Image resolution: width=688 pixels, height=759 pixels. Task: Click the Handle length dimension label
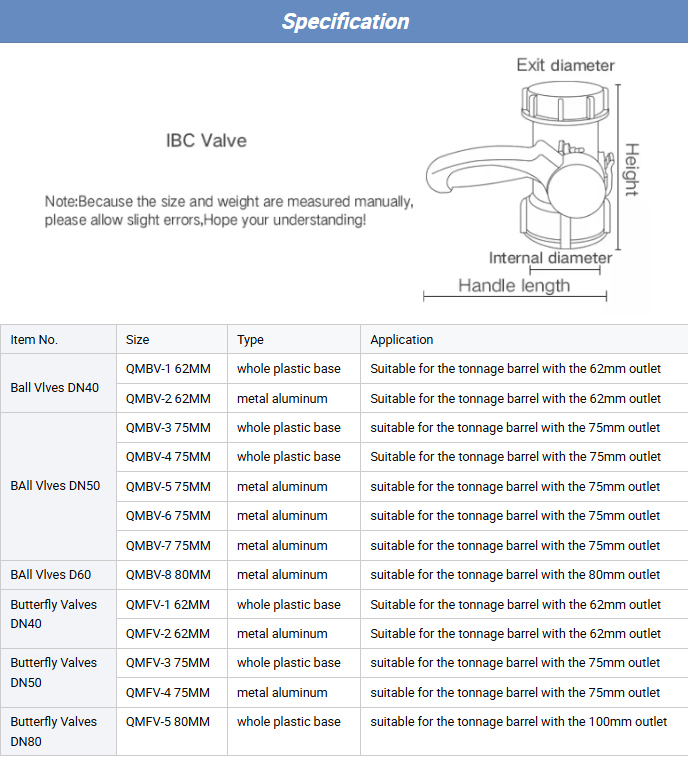514,286
